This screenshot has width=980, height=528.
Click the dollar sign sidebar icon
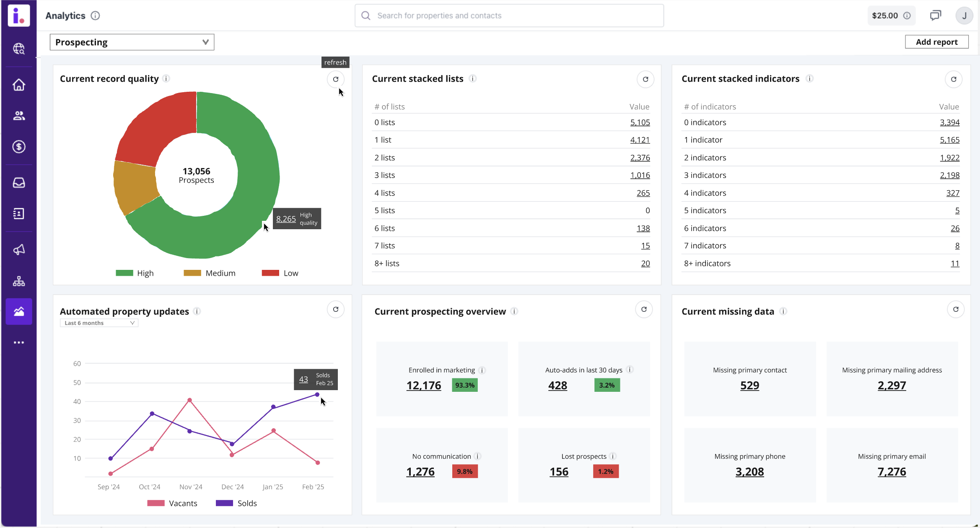(19, 147)
